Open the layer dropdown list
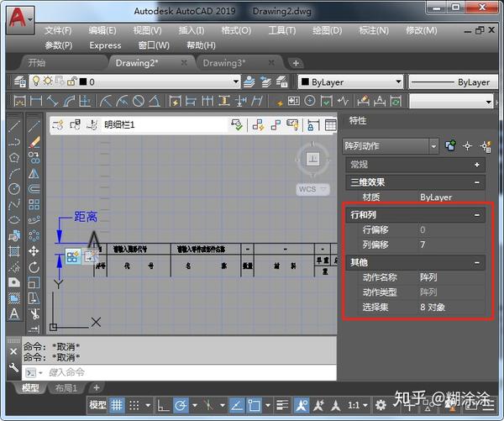The width and height of the screenshot is (504, 421). (x=236, y=82)
